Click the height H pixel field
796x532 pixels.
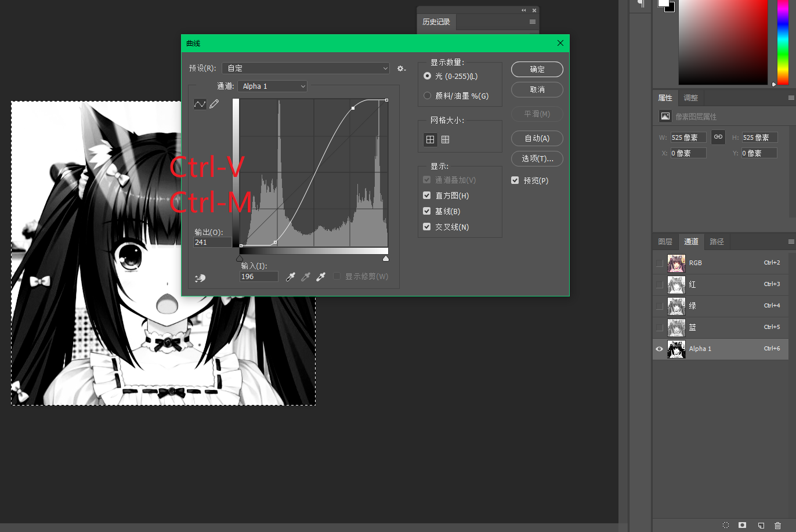click(x=759, y=137)
